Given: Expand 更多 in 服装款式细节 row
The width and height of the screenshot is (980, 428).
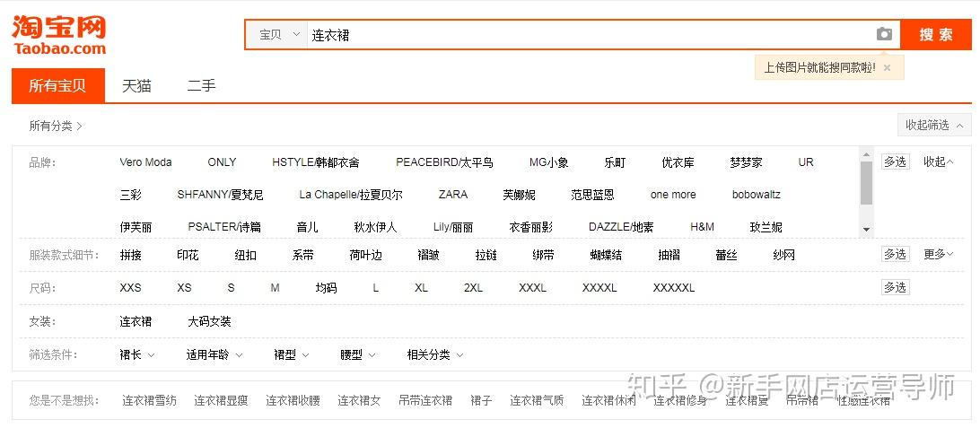Looking at the screenshot, I should [939, 254].
